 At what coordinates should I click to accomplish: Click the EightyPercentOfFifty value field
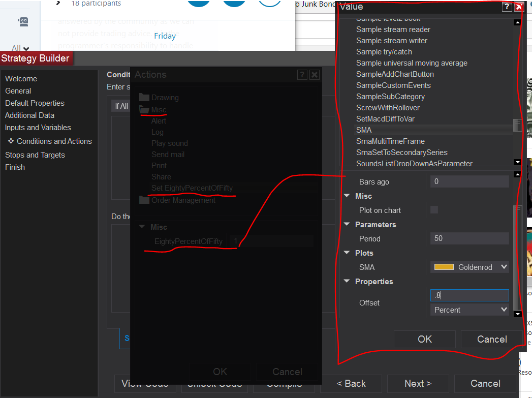(x=271, y=241)
